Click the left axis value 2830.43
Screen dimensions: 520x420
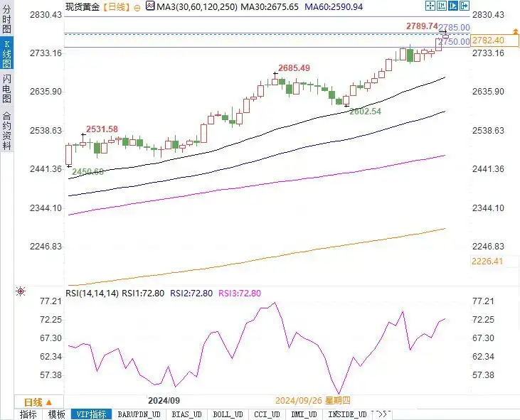click(46, 15)
